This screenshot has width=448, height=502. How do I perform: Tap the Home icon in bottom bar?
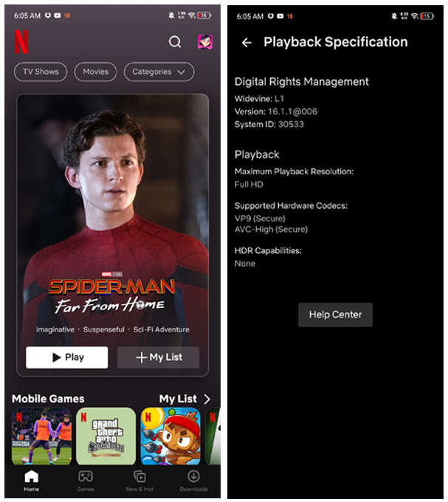click(x=31, y=476)
